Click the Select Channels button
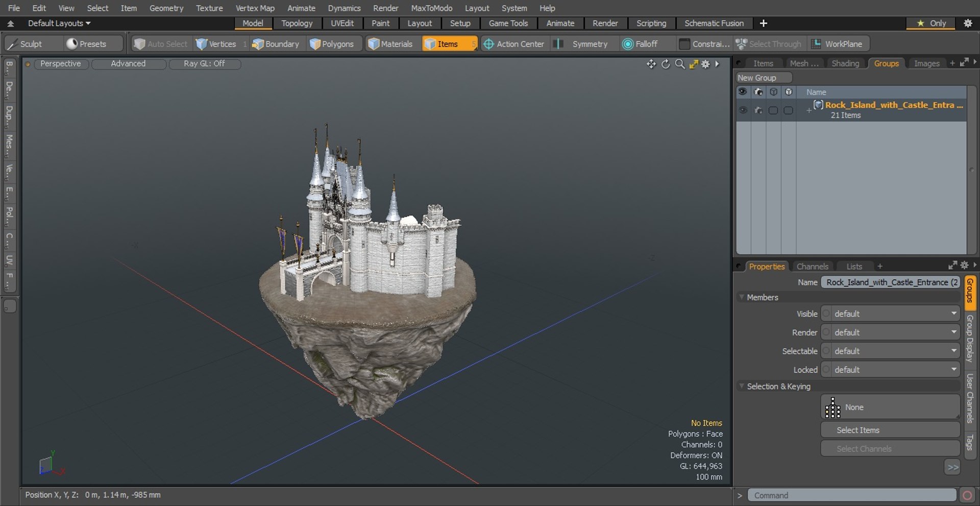The image size is (980, 506). point(890,449)
